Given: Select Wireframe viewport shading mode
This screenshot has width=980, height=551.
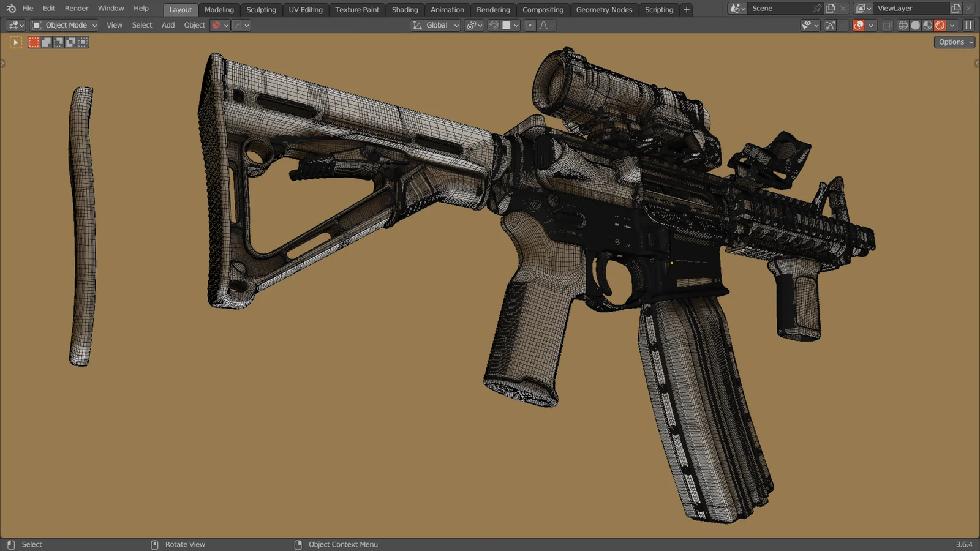Looking at the screenshot, I should pyautogui.click(x=903, y=25).
